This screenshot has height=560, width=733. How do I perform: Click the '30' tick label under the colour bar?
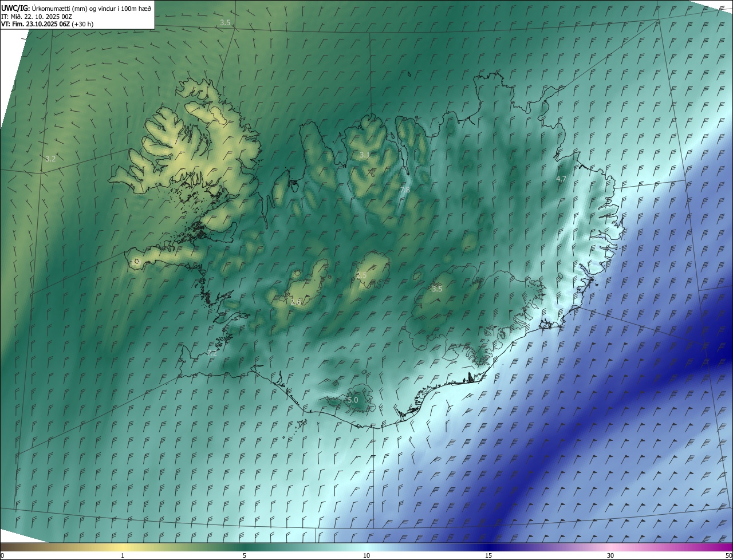(x=610, y=556)
